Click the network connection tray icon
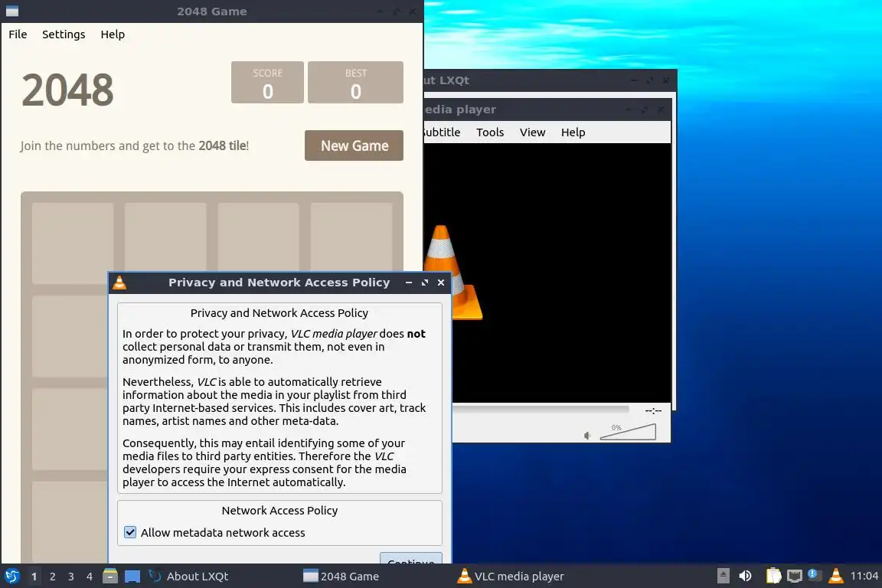Image resolution: width=882 pixels, height=588 pixels. point(794,577)
